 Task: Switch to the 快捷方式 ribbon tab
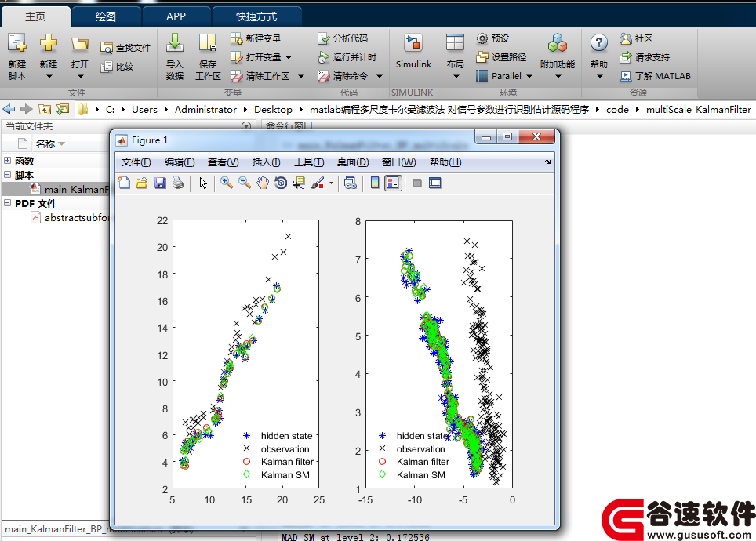(256, 17)
